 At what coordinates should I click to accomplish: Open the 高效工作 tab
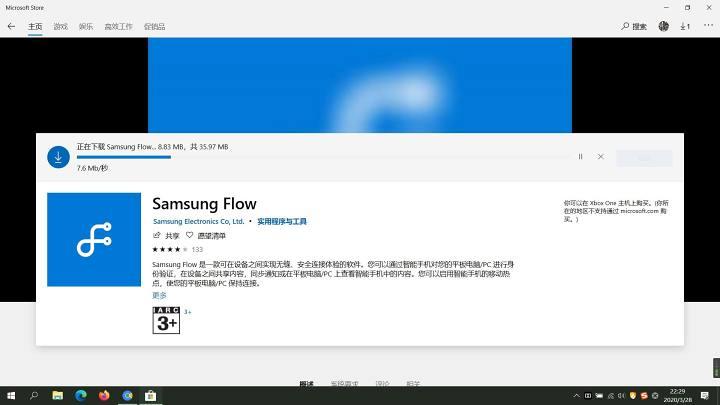(x=118, y=26)
